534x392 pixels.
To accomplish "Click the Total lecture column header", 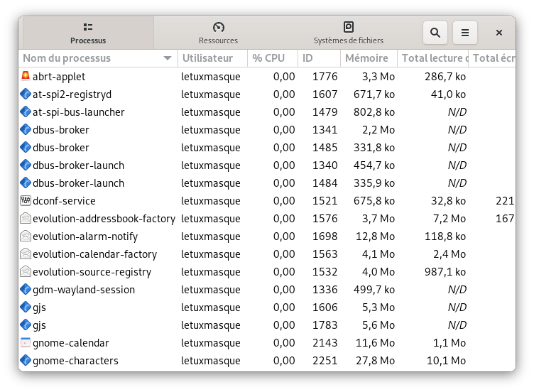I will (433, 58).
